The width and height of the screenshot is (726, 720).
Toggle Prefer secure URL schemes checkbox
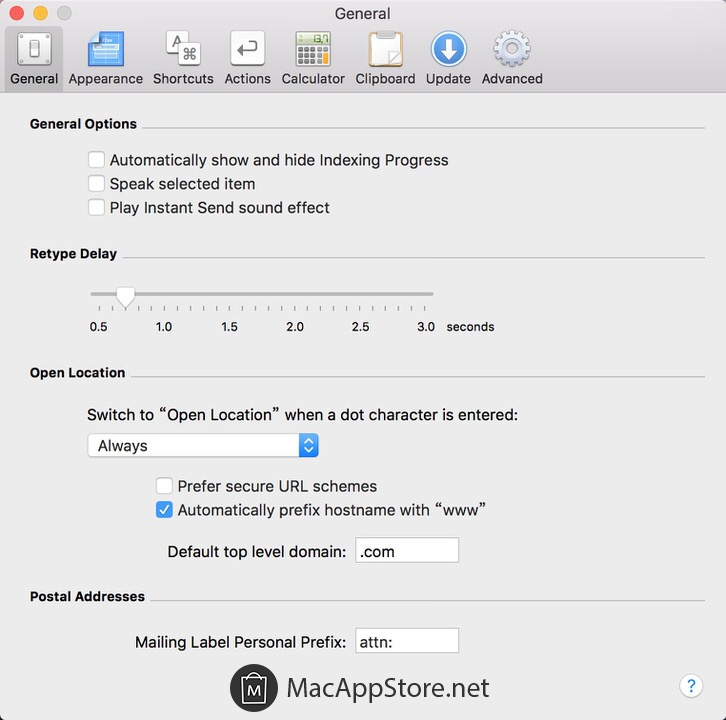[x=165, y=486]
